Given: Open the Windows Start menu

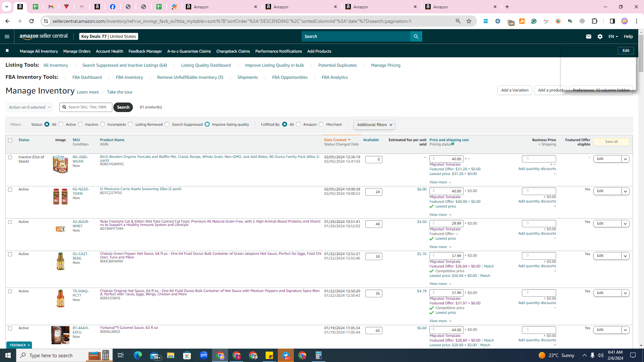Looking at the screenshot, I should [8, 355].
